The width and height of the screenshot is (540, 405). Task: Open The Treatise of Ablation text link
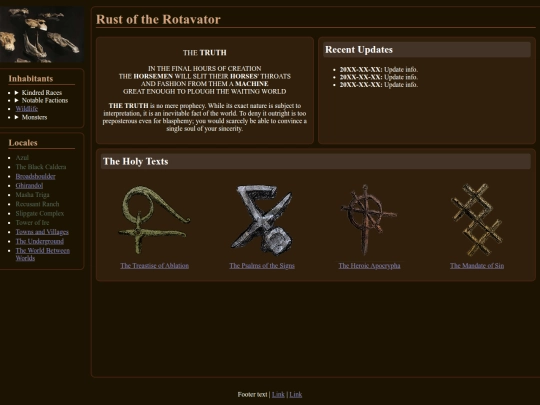coord(154,266)
